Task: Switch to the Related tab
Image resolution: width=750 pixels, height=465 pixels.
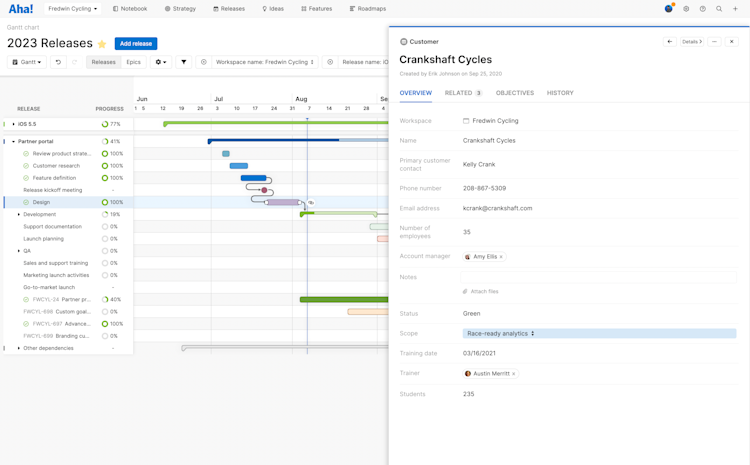Action: pyautogui.click(x=463, y=93)
